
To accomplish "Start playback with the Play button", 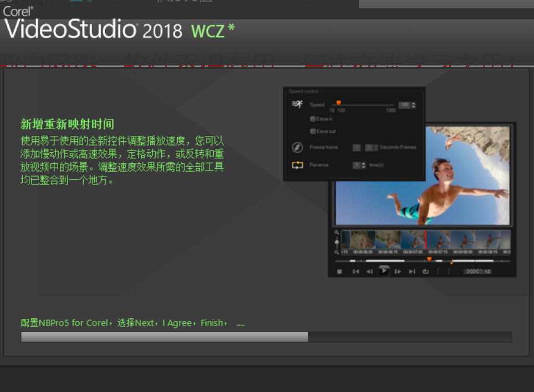I will (384, 271).
